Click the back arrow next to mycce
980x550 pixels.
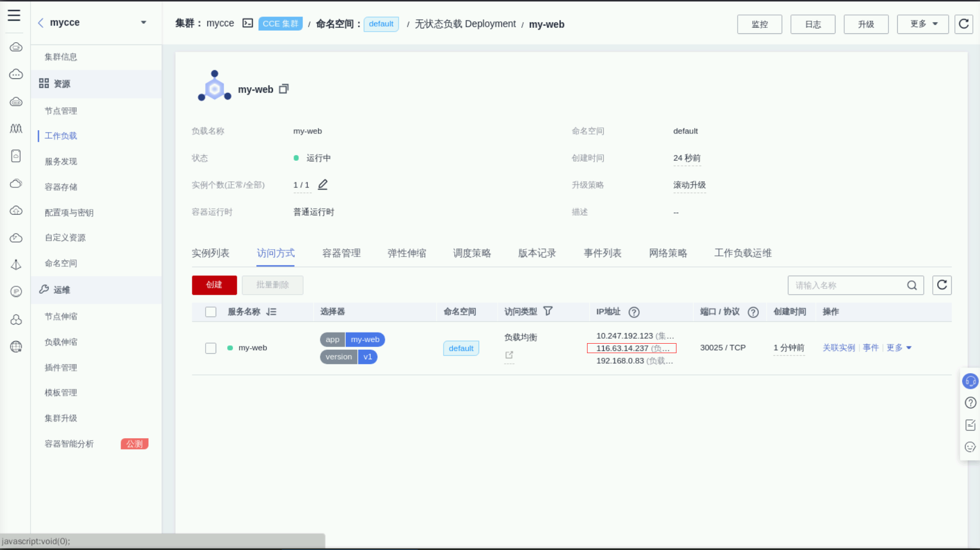coord(41,23)
